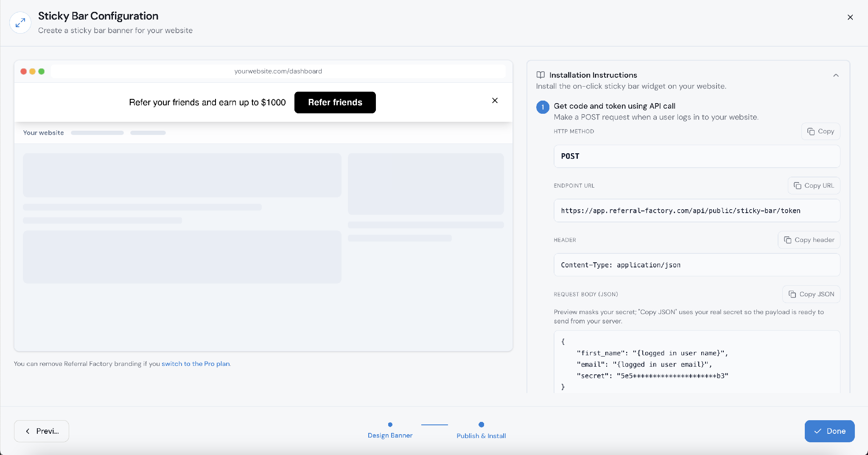Go back with the Previous button
This screenshot has height=455, width=868.
42,431
